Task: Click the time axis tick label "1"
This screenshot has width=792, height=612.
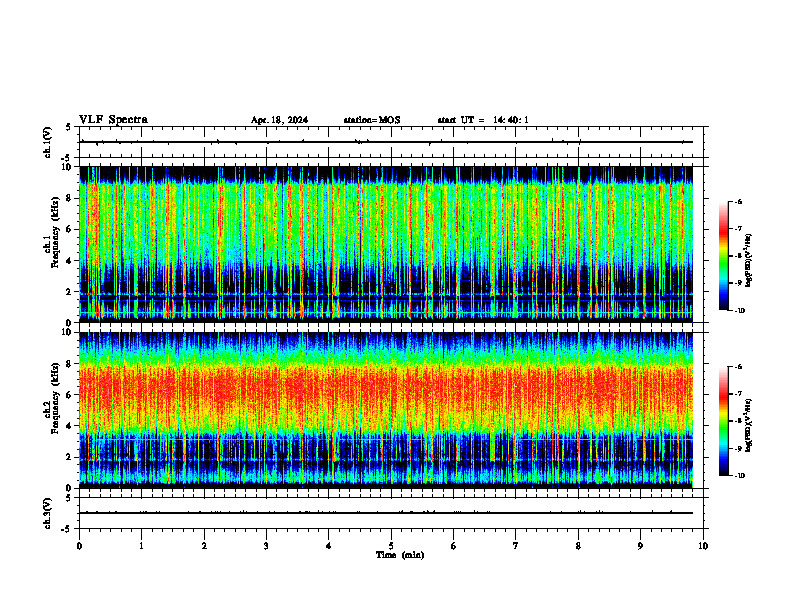Action: click(x=141, y=546)
